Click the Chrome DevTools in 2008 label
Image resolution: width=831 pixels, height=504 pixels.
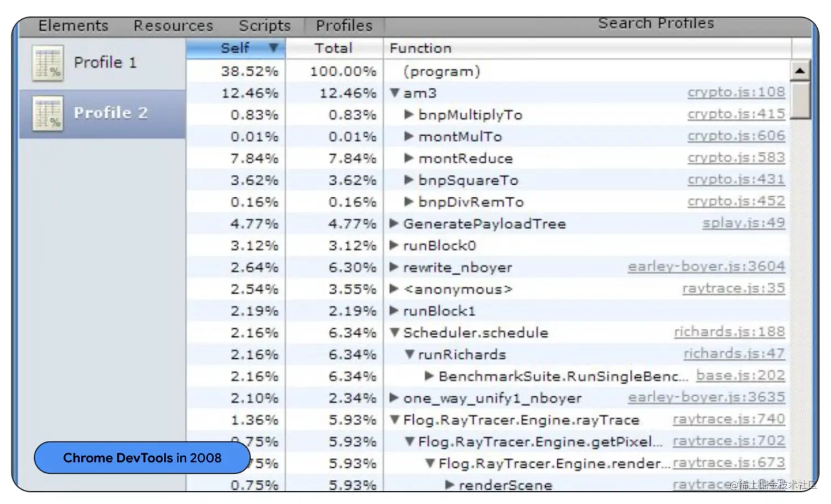tap(142, 458)
